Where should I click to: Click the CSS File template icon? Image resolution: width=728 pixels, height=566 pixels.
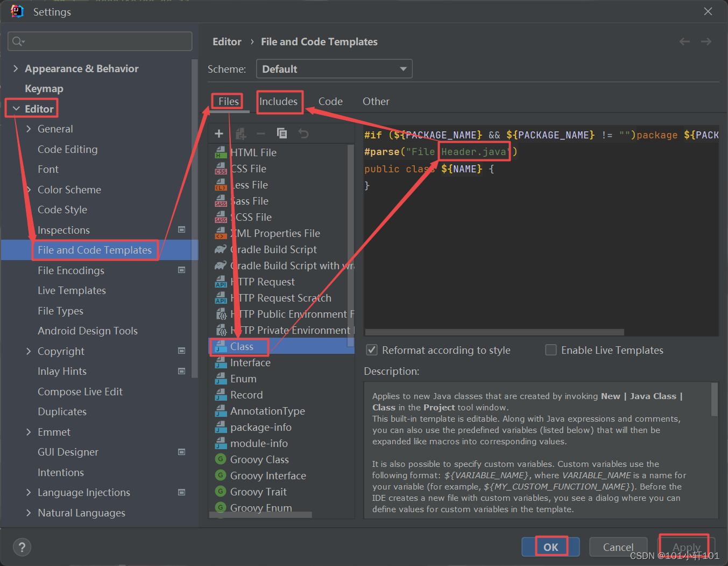tap(221, 169)
